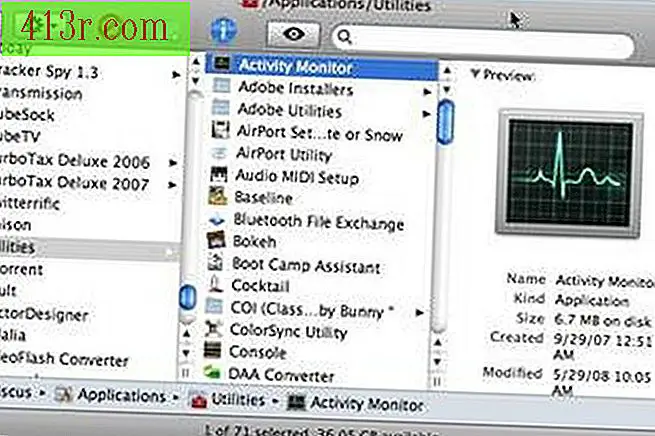Screen dimensions: 655x436
Task: Select Audio MIDI Setup in the list
Action: pos(297,177)
